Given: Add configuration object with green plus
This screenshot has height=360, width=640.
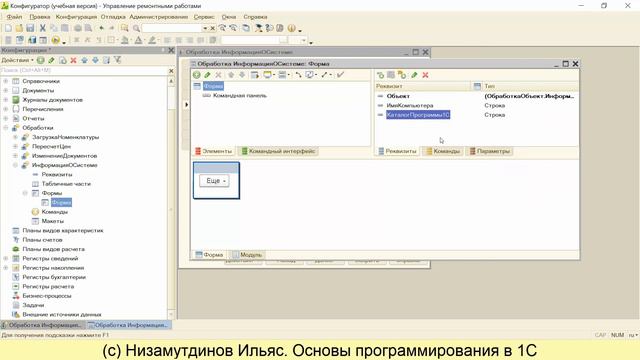Looking at the screenshot, I should tap(40, 60).
